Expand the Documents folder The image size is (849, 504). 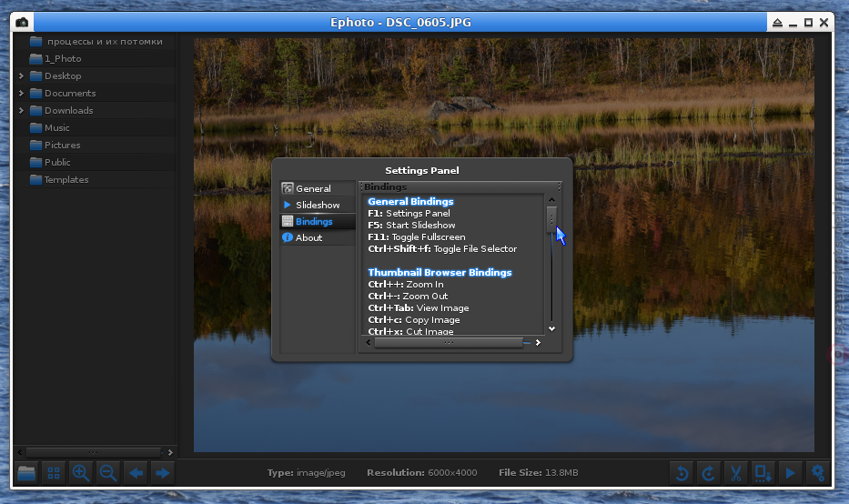21,93
